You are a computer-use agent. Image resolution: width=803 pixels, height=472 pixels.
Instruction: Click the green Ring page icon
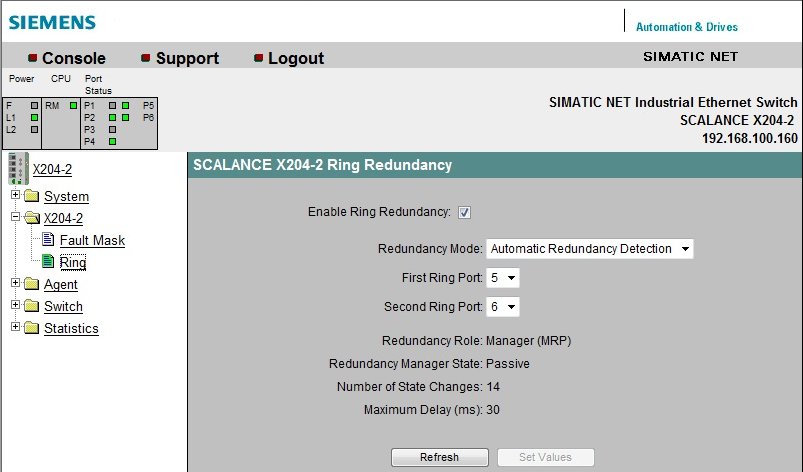click(x=48, y=262)
